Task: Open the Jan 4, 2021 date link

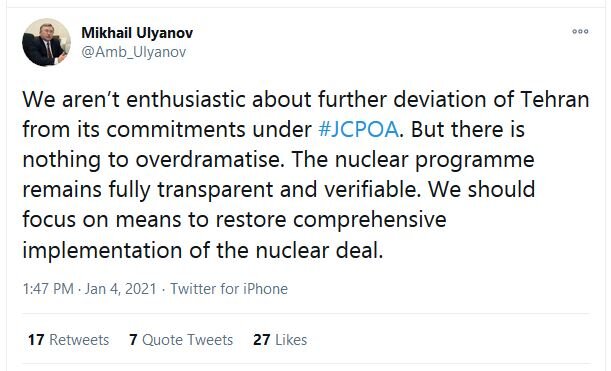Action: tap(121, 289)
